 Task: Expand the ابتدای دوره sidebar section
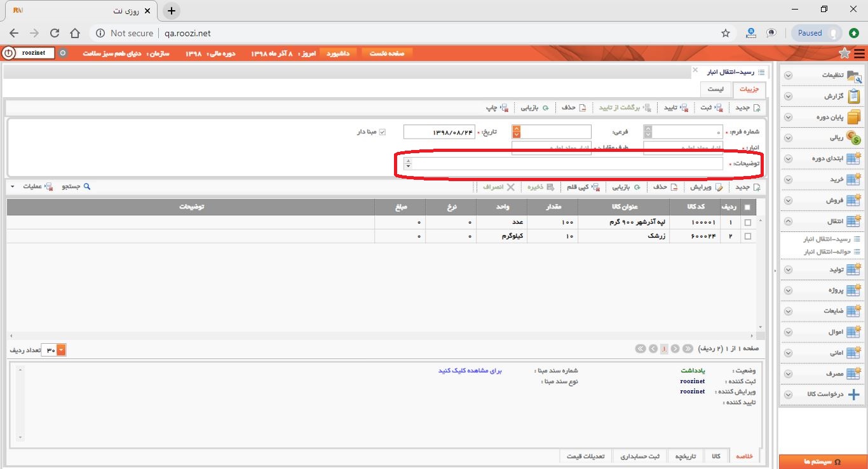click(789, 159)
